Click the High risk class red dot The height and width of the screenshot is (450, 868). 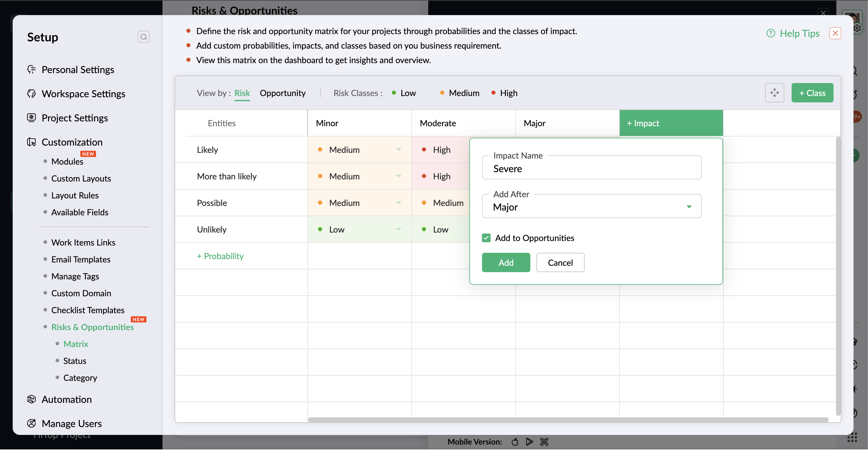pos(493,93)
